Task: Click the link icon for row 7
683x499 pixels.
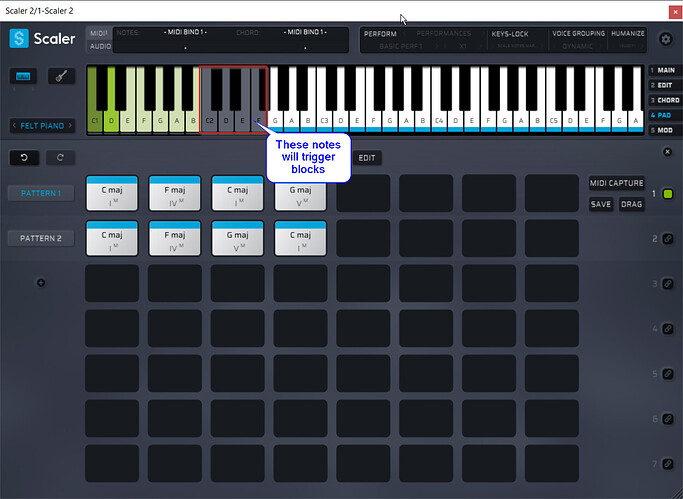Action: click(668, 464)
